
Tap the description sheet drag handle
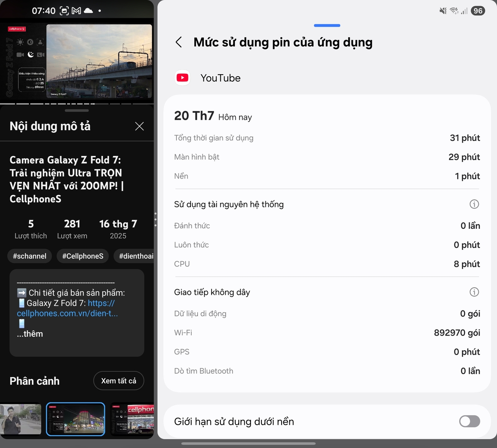pos(77,111)
